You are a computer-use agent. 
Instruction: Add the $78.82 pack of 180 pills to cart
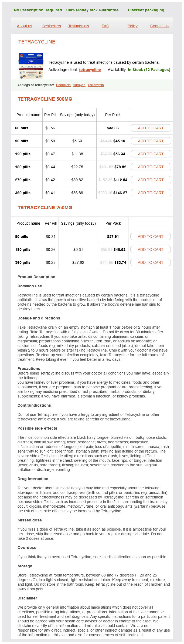[151, 167]
